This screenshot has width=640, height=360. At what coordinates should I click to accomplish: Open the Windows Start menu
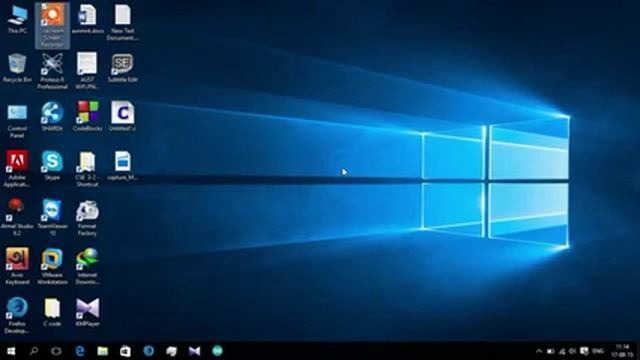pos(11,351)
